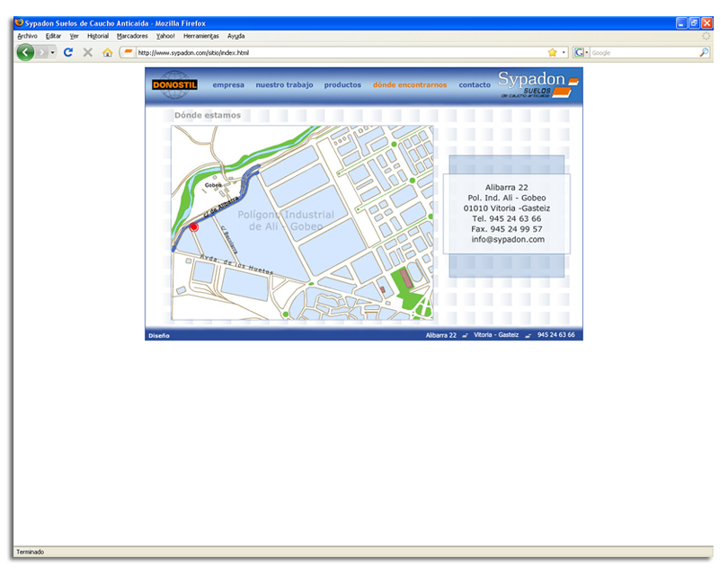The height and width of the screenshot is (584, 728).
Task: Open the contacto page
Action: (475, 85)
